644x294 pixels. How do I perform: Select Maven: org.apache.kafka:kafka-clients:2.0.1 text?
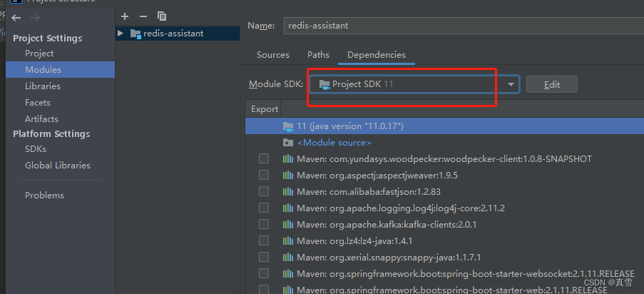pyautogui.click(x=387, y=225)
